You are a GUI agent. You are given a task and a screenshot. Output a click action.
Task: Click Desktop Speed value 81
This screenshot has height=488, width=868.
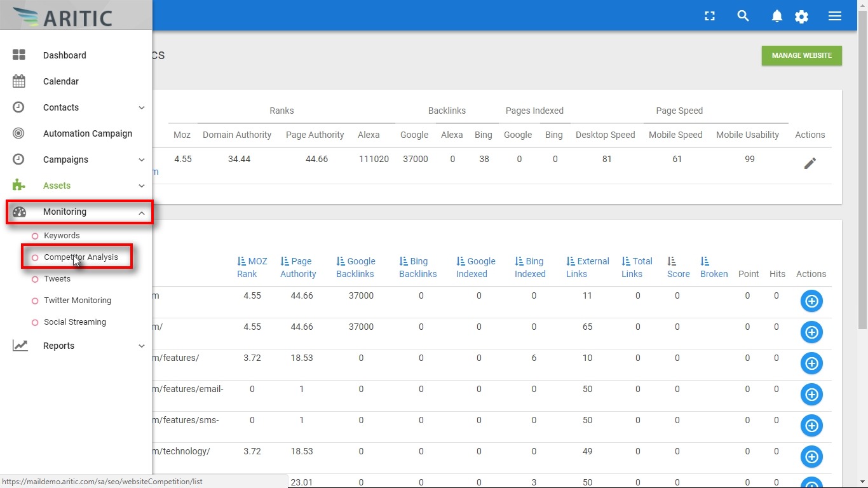coord(607,159)
